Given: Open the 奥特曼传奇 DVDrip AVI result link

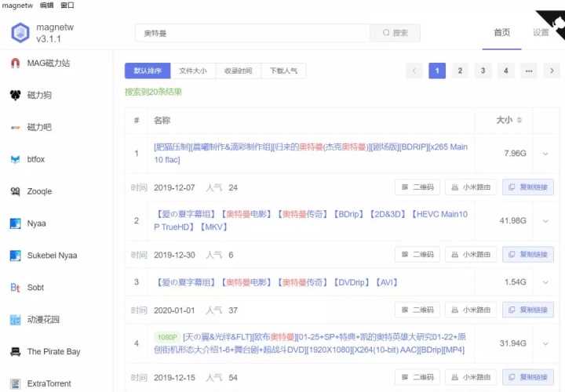Looking at the screenshot, I should click(278, 282).
